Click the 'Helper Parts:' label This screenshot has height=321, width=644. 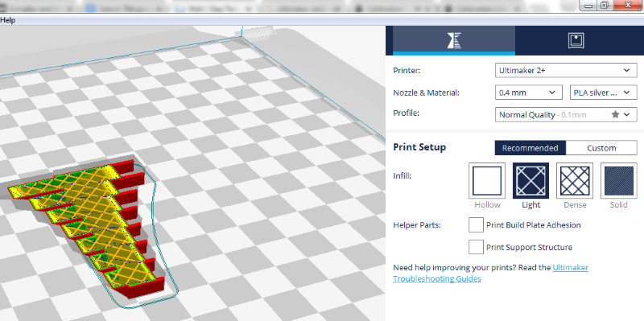417,225
